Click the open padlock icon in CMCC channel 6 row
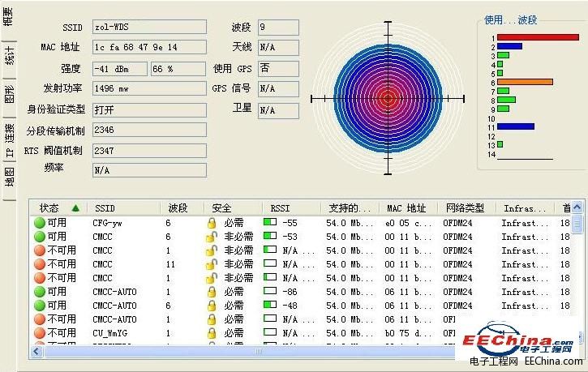Screen dimensions: 588x372 (x=212, y=237)
